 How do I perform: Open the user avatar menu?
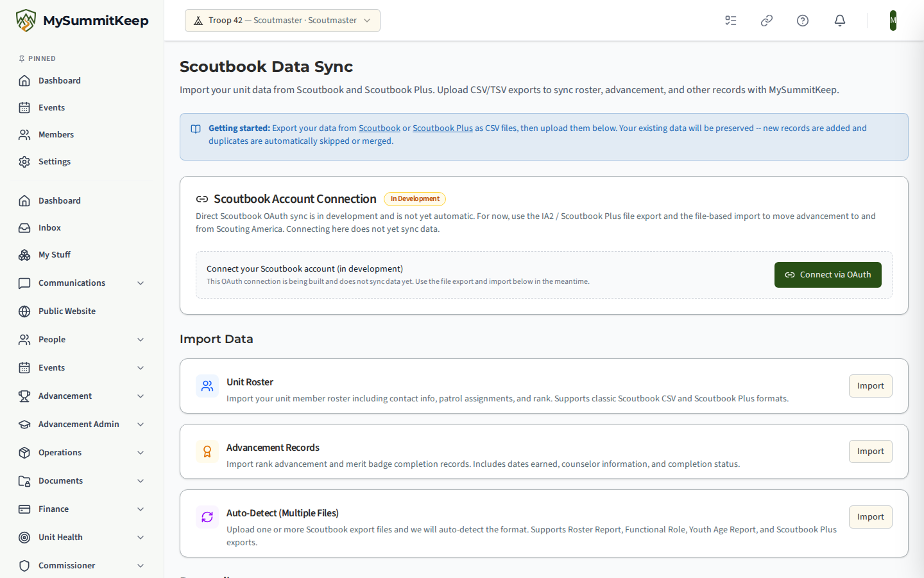click(x=893, y=21)
